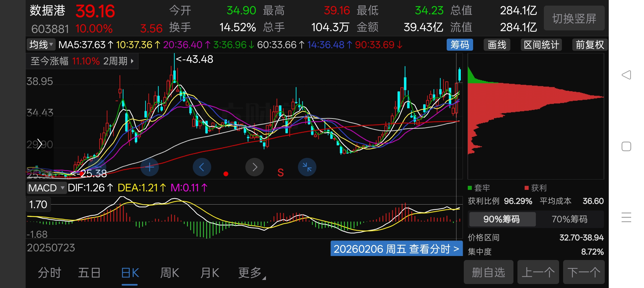The height and width of the screenshot is (288, 644).
Task: Open the 均线 indicator dropdown
Action: pyautogui.click(x=41, y=45)
